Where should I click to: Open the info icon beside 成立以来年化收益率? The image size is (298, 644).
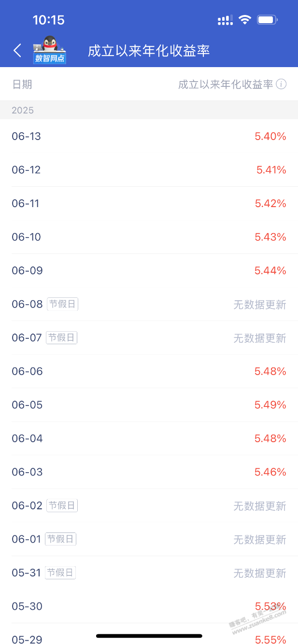(x=282, y=84)
